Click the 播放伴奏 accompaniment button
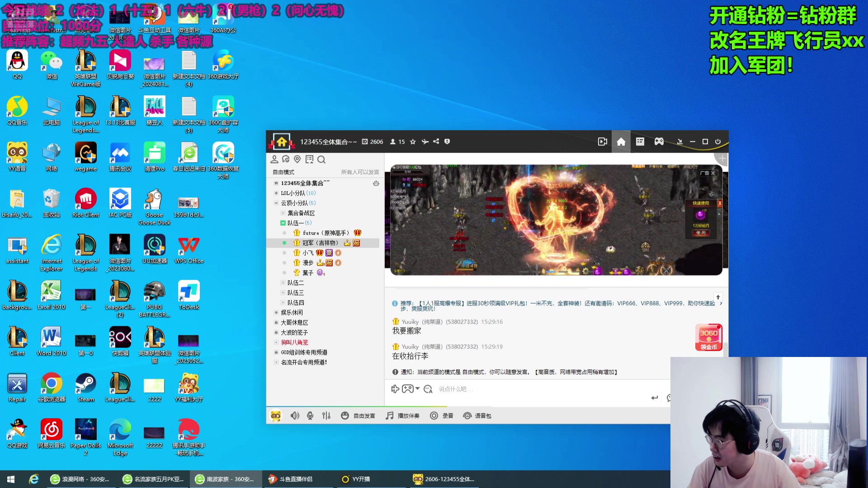Viewport: 868px width, 488px height. 402,416
